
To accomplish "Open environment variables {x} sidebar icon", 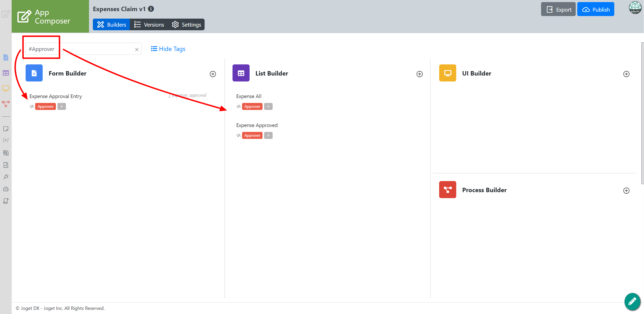I will (x=6, y=140).
